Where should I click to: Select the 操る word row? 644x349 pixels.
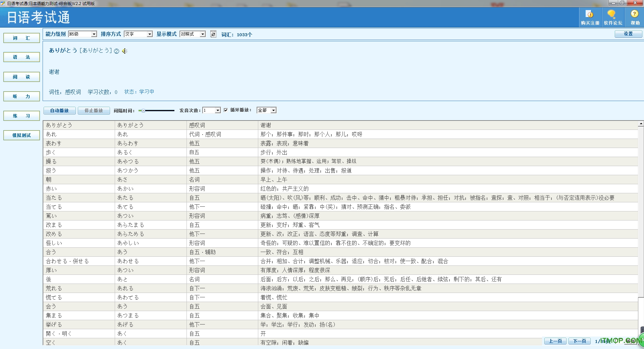coord(340,161)
